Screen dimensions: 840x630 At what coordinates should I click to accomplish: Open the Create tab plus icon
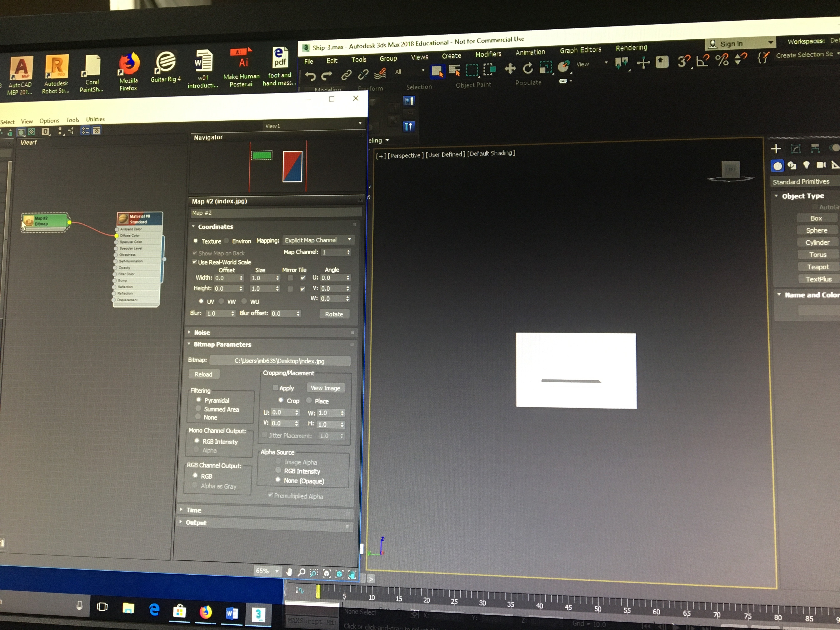tap(776, 149)
